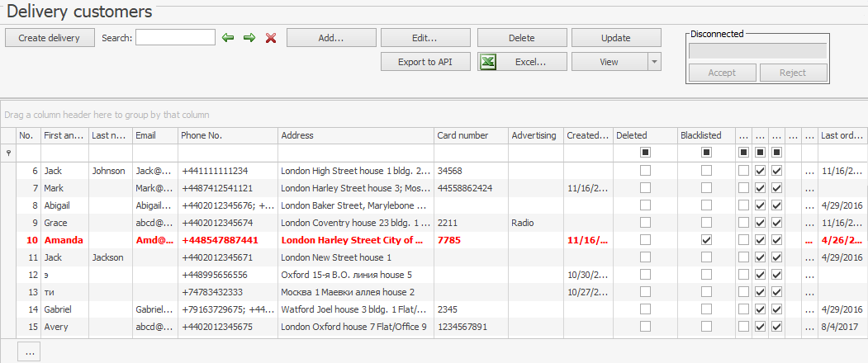Check the Deleted box for Jack Johnson
The height and width of the screenshot is (363, 868).
coord(645,171)
